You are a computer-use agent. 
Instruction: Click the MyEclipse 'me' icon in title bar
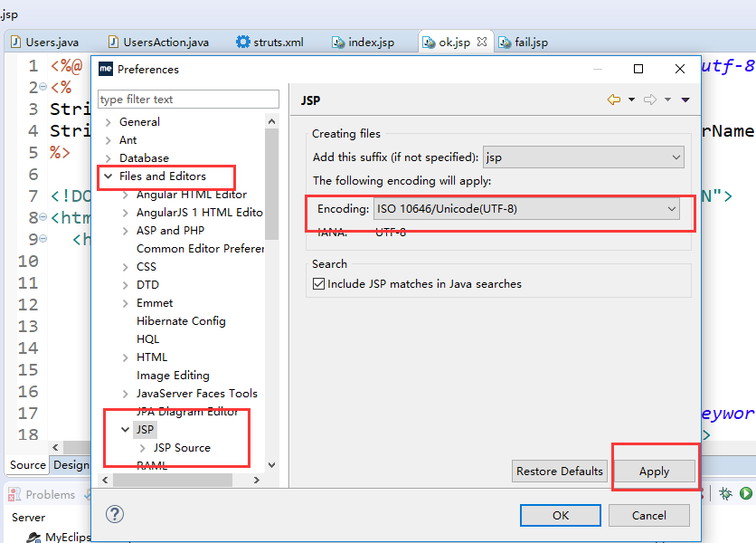106,69
